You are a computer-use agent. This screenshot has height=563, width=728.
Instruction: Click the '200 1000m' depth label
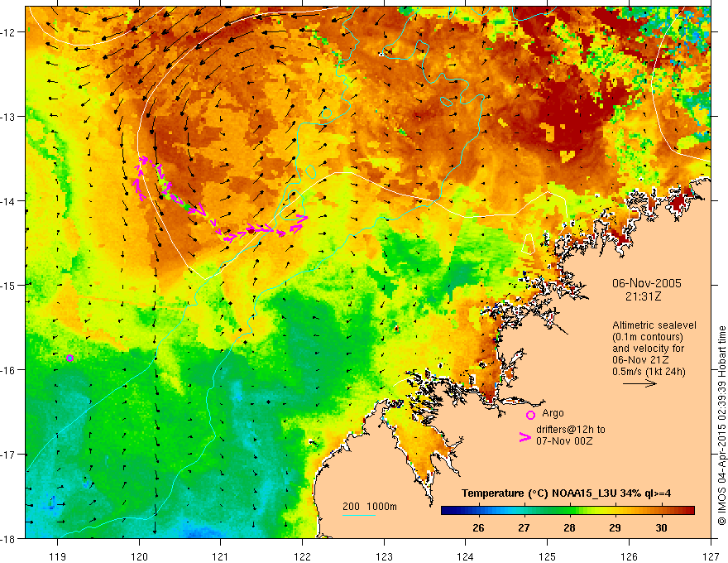coord(370,507)
